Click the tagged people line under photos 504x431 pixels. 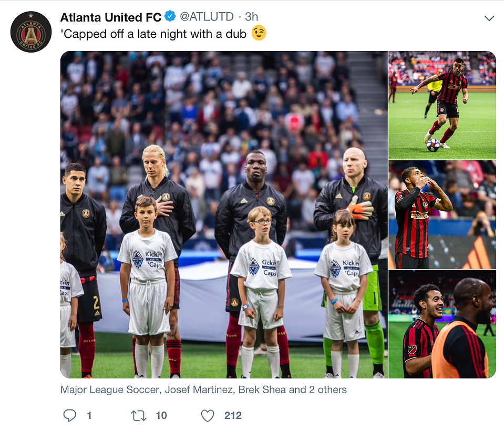click(203, 389)
